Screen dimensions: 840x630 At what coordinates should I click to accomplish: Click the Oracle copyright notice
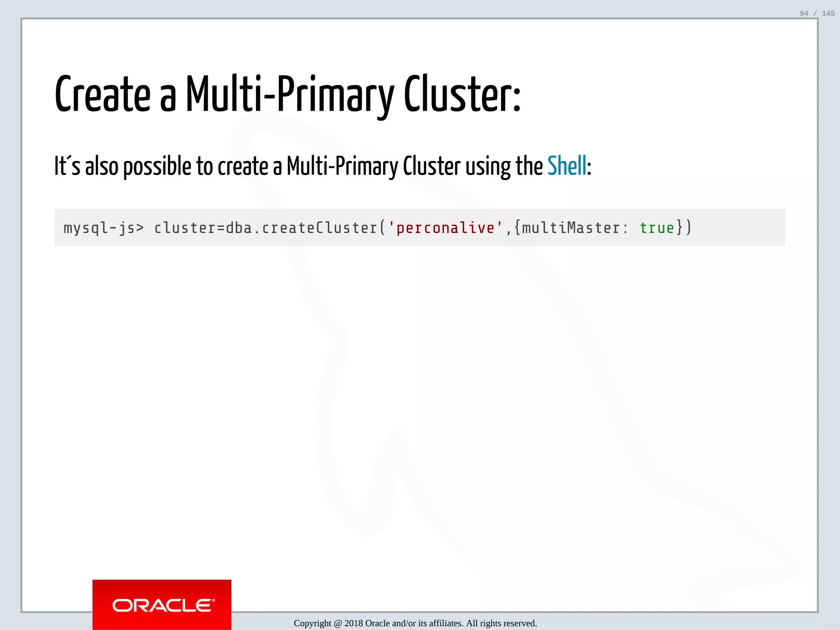415,623
